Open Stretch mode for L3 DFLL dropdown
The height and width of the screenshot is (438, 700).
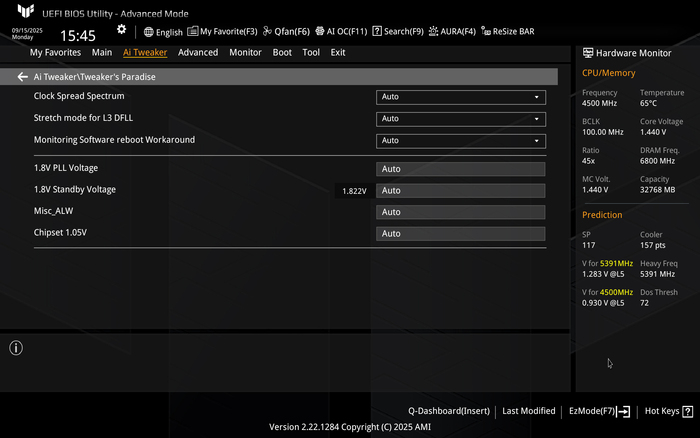[460, 119]
